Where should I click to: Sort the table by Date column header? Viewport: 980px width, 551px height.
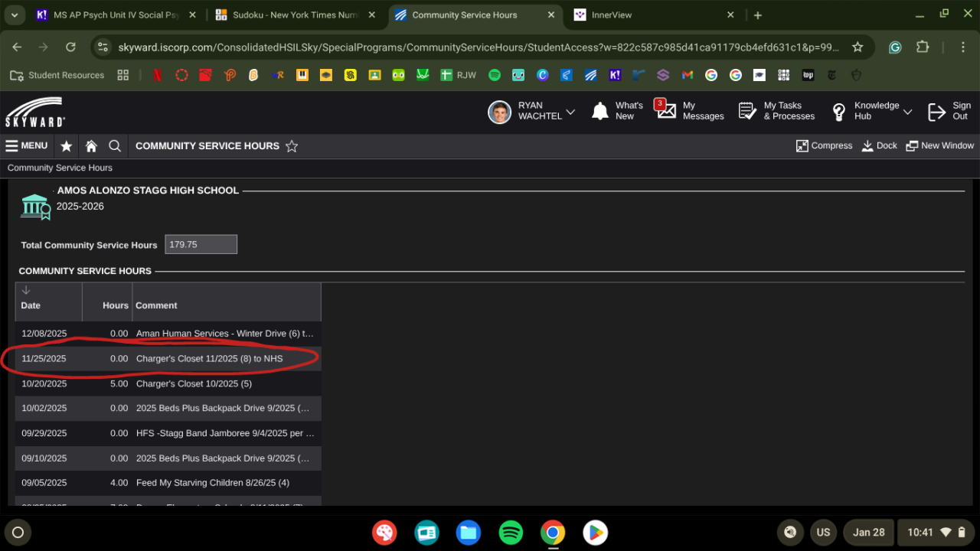[x=48, y=302]
